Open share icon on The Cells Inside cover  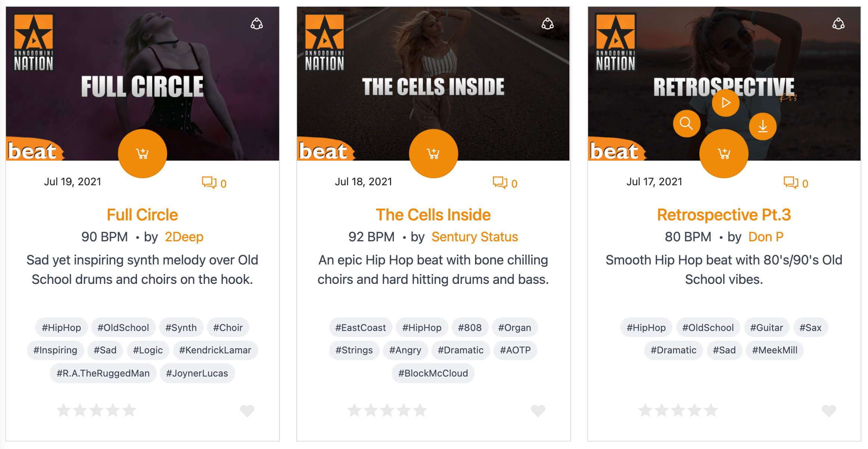(547, 24)
